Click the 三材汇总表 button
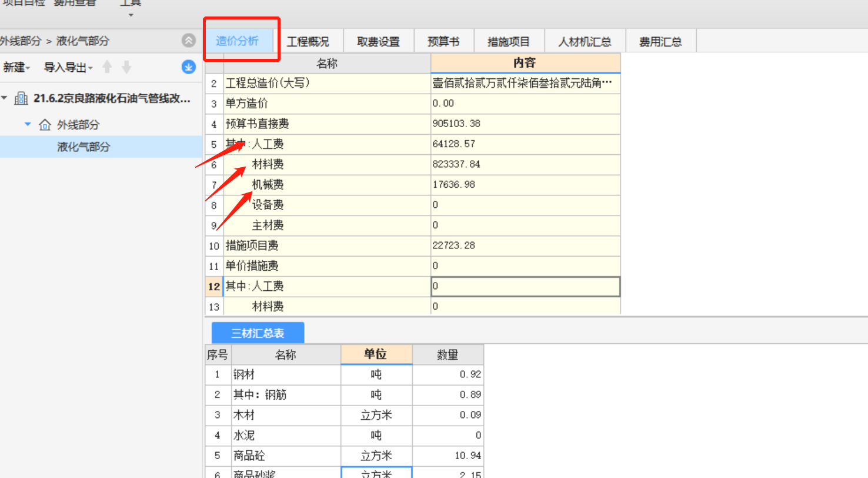The width and height of the screenshot is (868, 478). point(258,333)
